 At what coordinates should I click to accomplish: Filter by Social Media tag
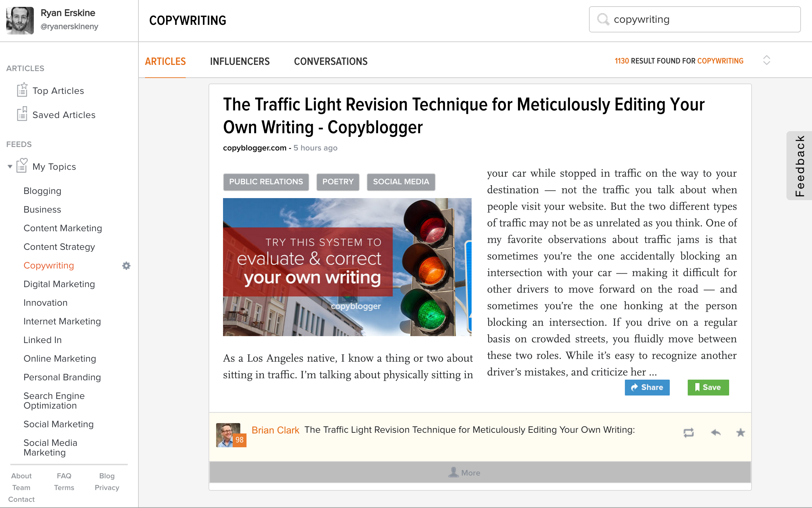[401, 182]
